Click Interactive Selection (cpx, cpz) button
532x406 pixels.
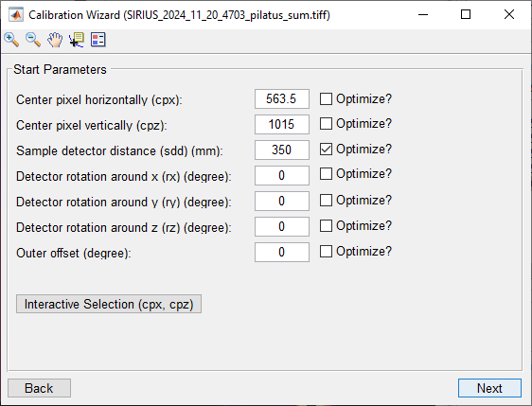pos(109,304)
